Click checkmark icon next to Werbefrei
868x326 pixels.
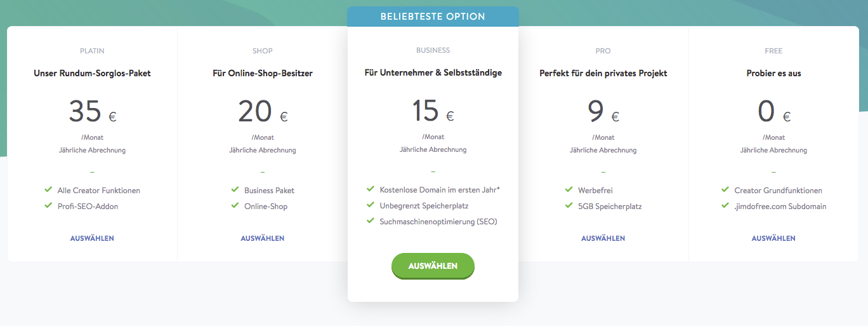click(569, 189)
